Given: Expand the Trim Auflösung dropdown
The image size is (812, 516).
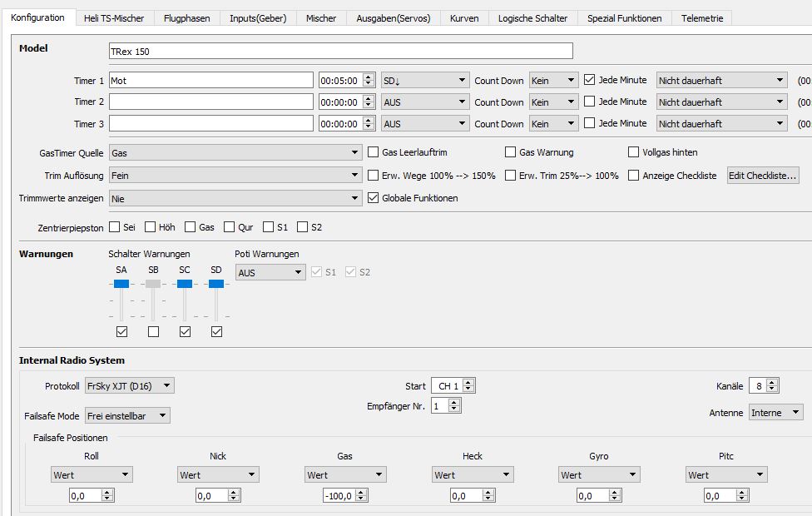Looking at the screenshot, I should (x=235, y=176).
